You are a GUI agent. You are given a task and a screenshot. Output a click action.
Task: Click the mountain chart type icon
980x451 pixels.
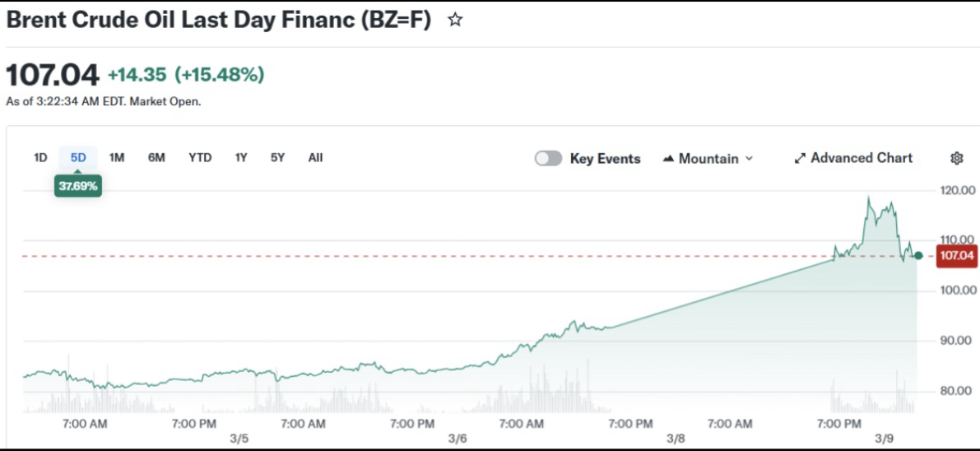coord(668,158)
